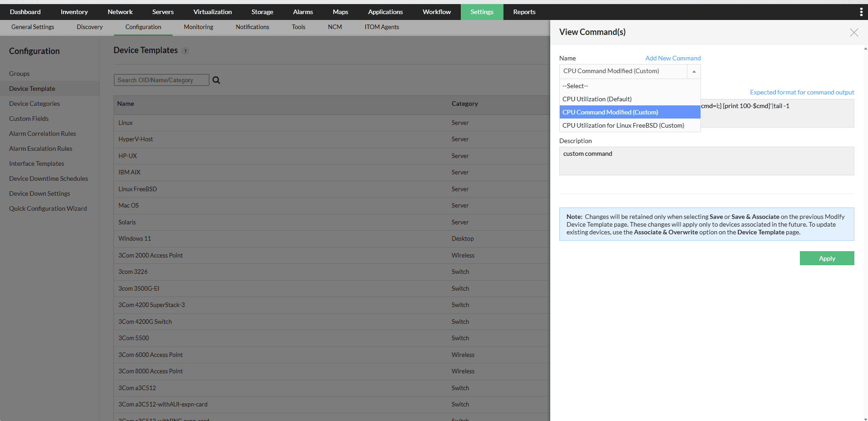Open the Quick Configuration Wizard
The image size is (868, 421).
48,208
